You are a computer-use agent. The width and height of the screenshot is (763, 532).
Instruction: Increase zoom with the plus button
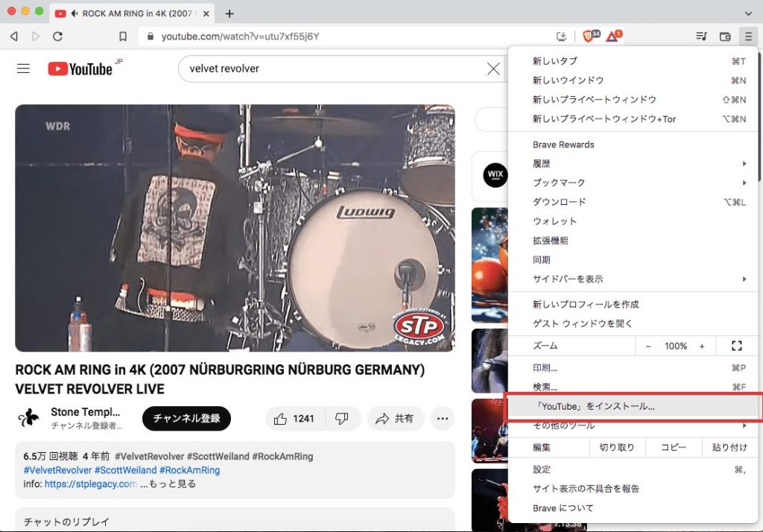[x=702, y=346]
